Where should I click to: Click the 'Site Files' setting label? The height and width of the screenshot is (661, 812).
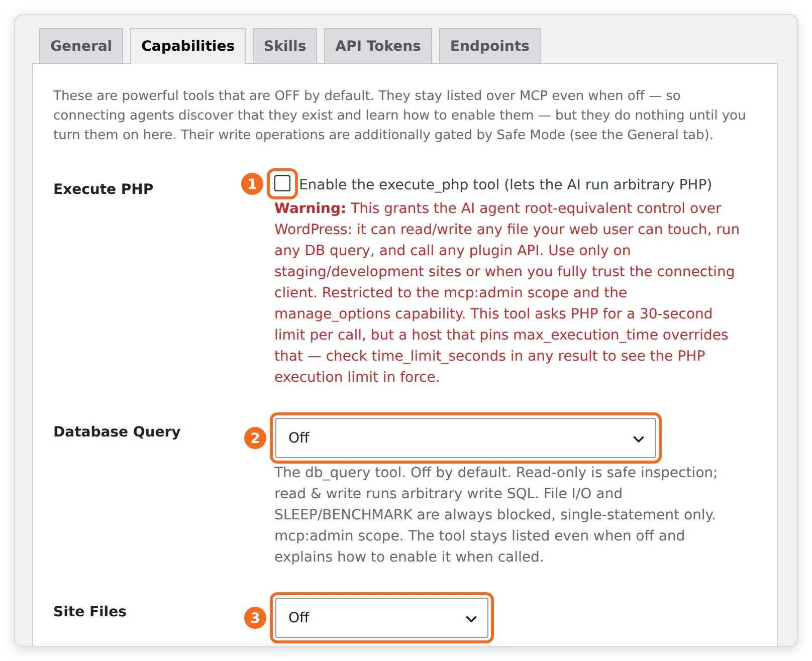[x=90, y=611]
